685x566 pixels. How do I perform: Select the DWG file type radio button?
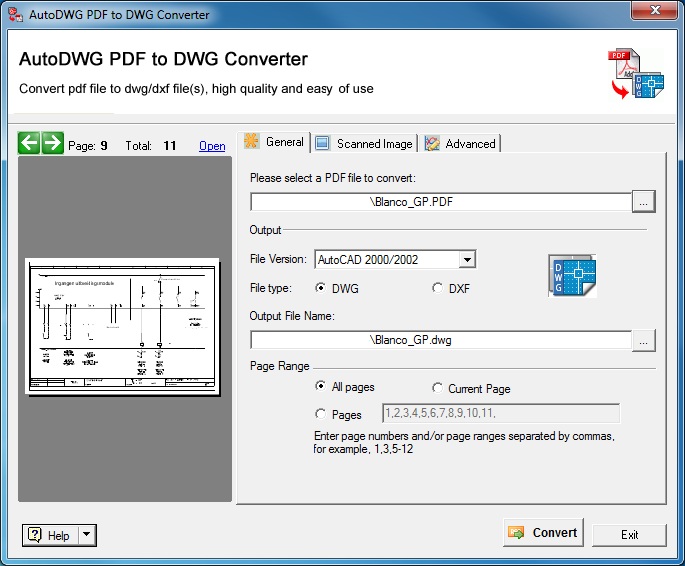[x=320, y=288]
